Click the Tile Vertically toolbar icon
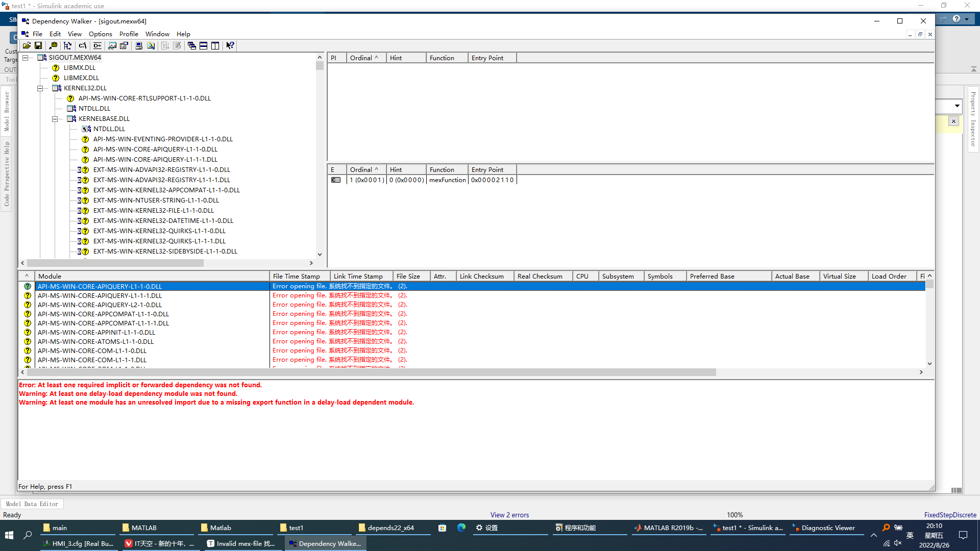 click(215, 46)
